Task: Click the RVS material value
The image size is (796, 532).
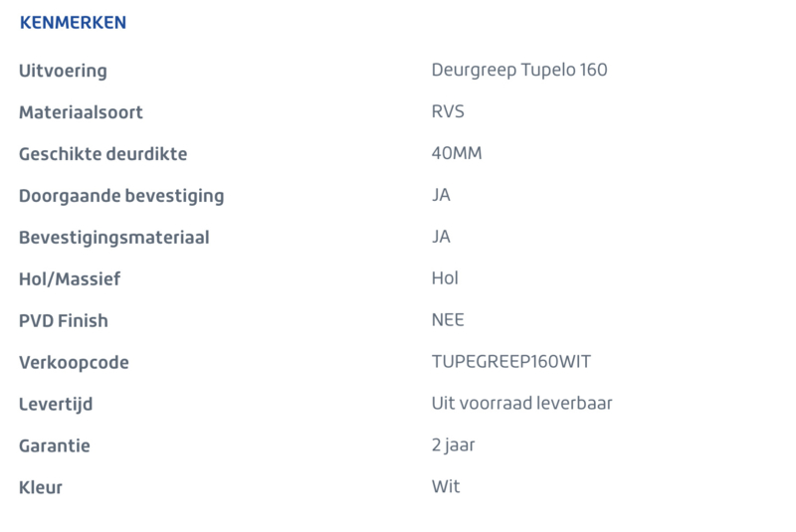Action: 448,111
